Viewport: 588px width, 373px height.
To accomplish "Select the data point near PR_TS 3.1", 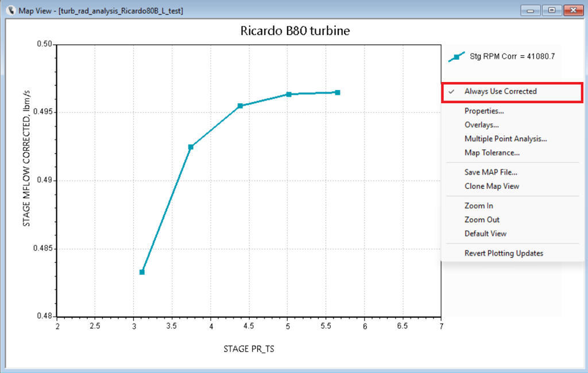I will click(142, 272).
